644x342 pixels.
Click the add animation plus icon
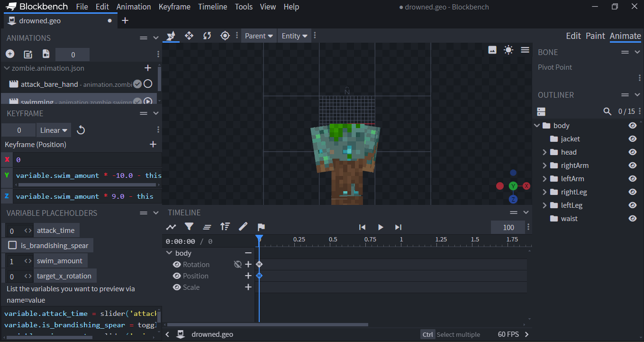click(x=10, y=54)
